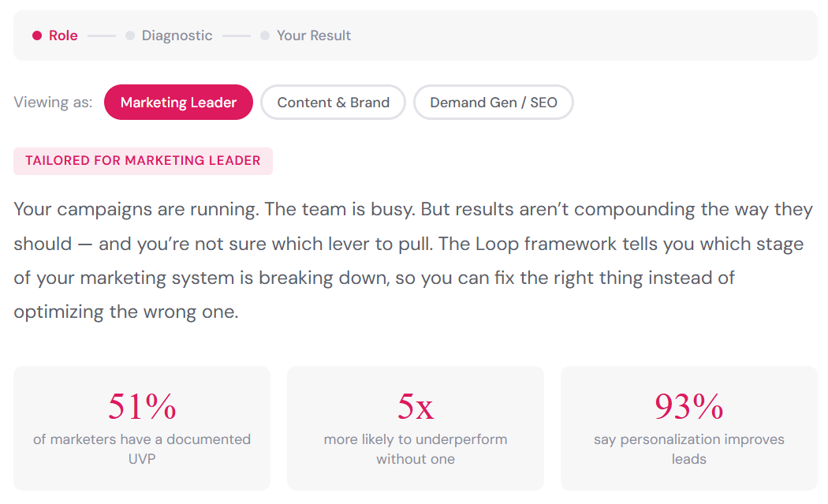Select the Marketing Leader role
The width and height of the screenshot is (828, 504).
[x=178, y=102]
